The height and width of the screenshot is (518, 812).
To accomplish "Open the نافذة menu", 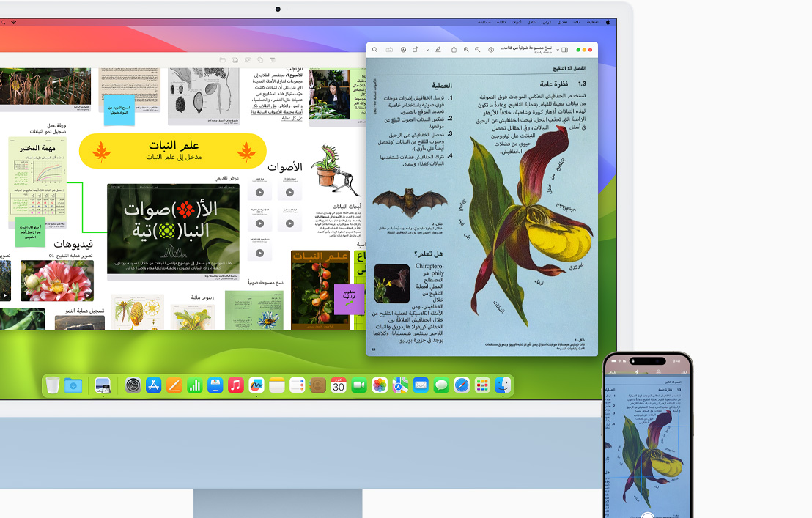I will 501,22.
